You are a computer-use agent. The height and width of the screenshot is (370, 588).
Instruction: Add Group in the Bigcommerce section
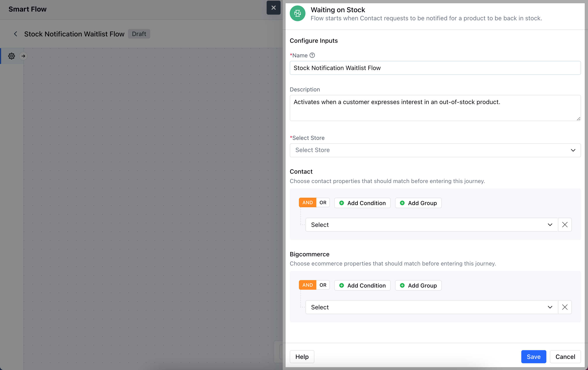click(418, 285)
